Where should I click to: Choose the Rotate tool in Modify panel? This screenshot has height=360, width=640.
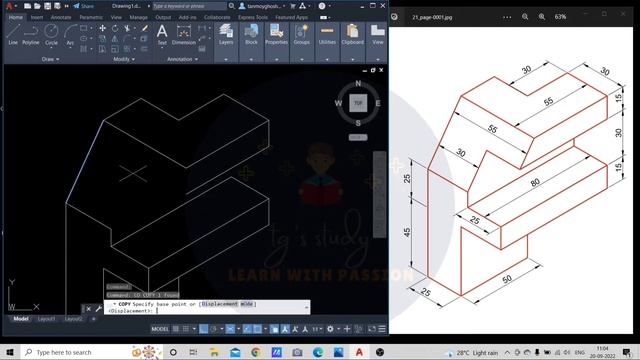(115, 28)
